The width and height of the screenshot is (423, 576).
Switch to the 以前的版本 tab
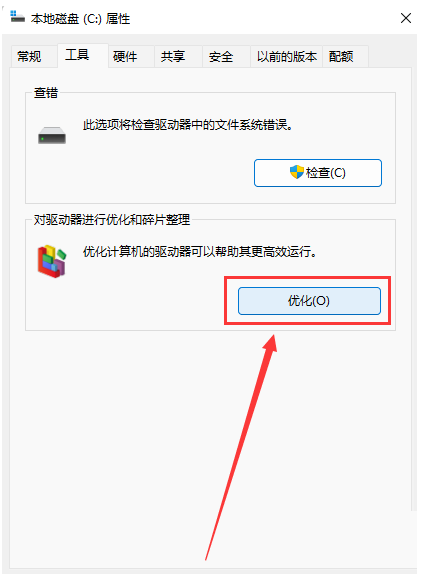[286, 57]
